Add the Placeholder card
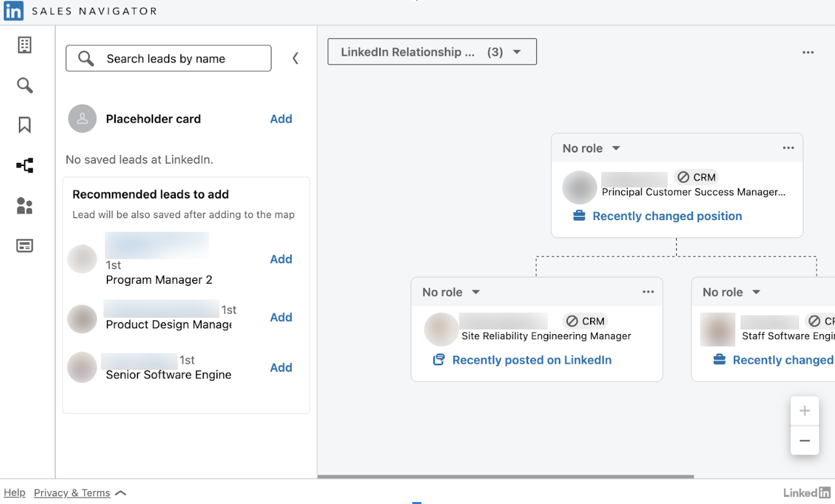Image resolution: width=835 pixels, height=504 pixels. coord(281,119)
